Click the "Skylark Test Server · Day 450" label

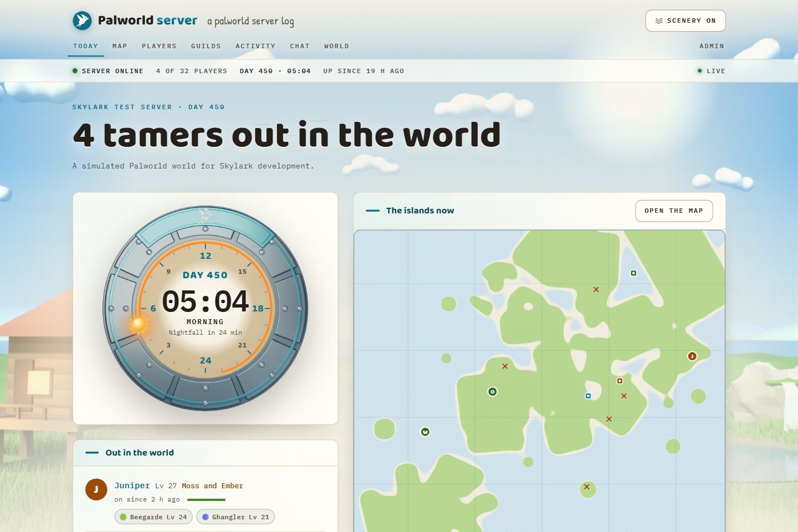pyautogui.click(x=148, y=107)
